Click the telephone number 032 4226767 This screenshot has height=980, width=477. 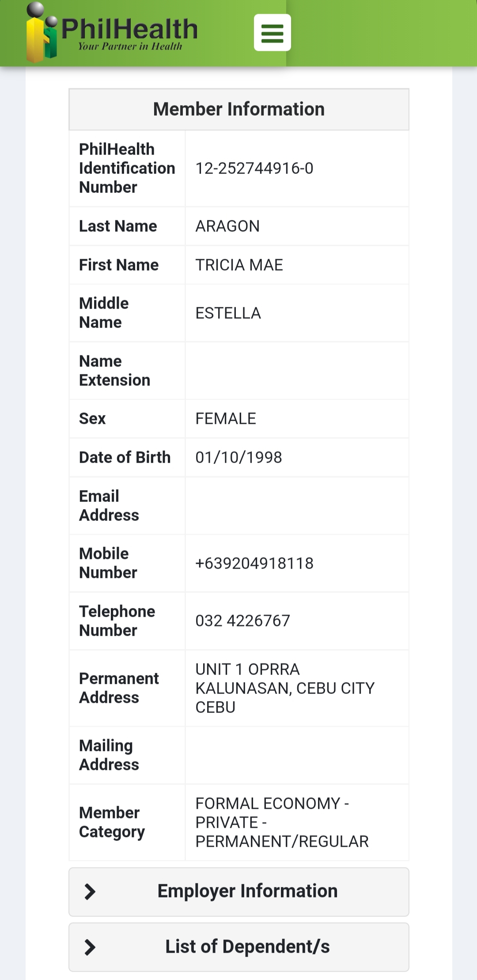click(x=242, y=621)
